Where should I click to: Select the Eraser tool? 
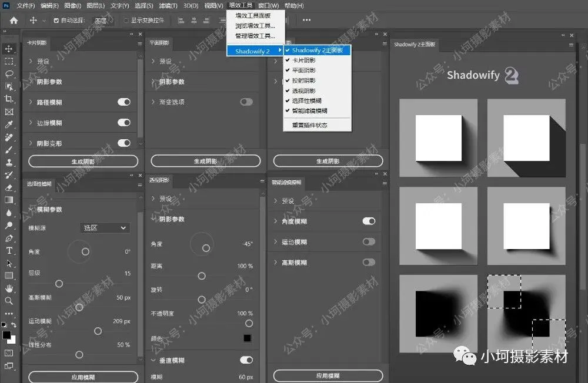click(x=9, y=187)
